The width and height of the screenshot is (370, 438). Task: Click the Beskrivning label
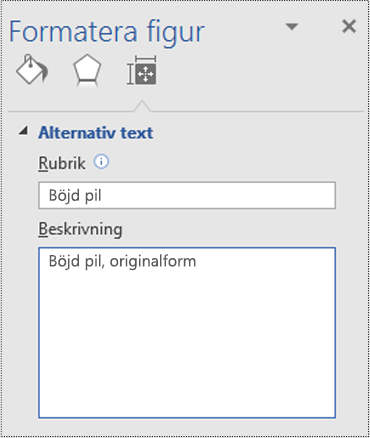pyautogui.click(x=80, y=230)
